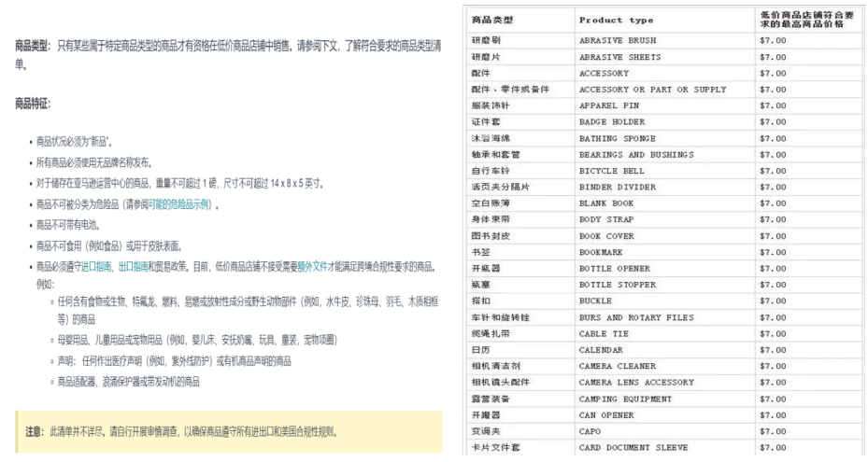Image resolution: width=868 pixels, height=462 pixels.
Task: Select the BICYCLE BELL cell
Action: [x=665, y=171]
